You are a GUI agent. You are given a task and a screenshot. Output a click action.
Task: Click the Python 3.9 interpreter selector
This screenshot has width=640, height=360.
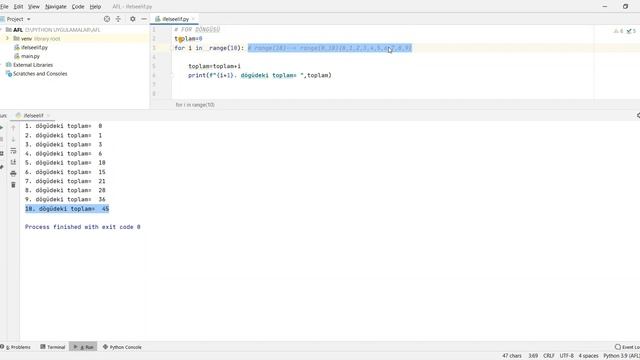[x=621, y=356]
